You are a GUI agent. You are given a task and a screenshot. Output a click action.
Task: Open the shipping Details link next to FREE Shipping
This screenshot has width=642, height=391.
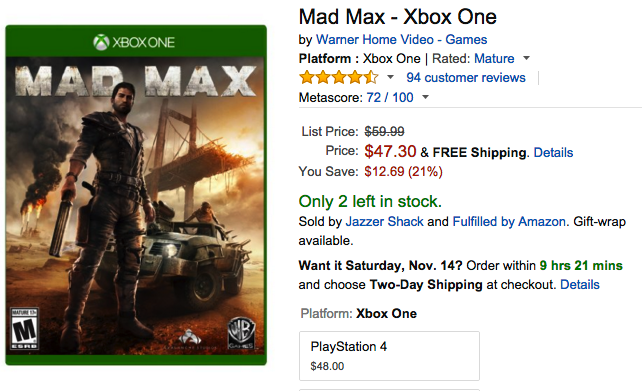click(553, 152)
